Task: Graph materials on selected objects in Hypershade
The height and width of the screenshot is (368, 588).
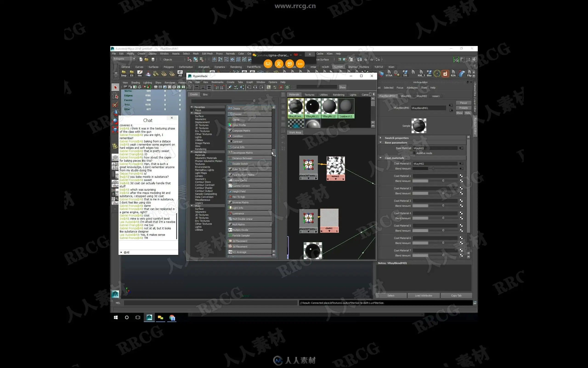Action: (x=242, y=87)
